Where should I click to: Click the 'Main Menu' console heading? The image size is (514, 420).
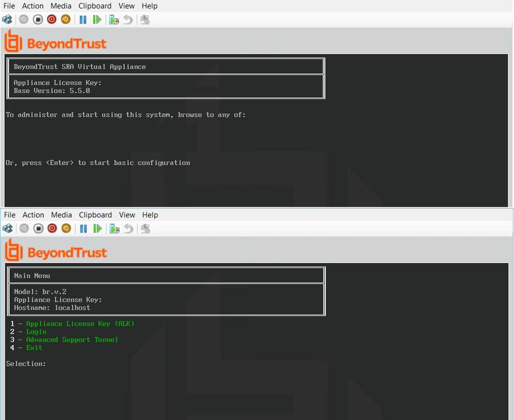coord(32,276)
